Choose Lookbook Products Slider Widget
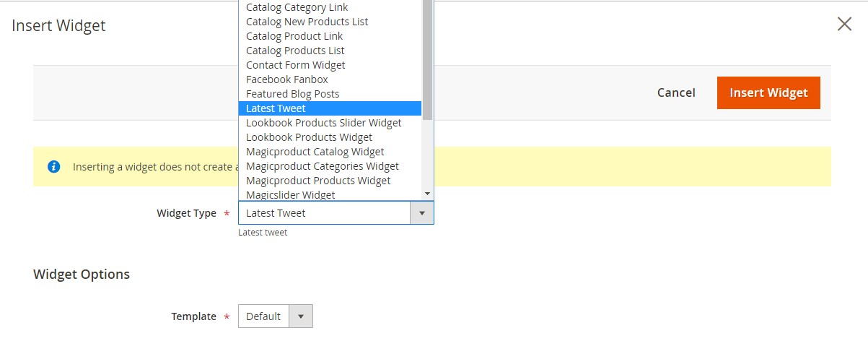Screen dimensions: 868x354 [x=323, y=123]
